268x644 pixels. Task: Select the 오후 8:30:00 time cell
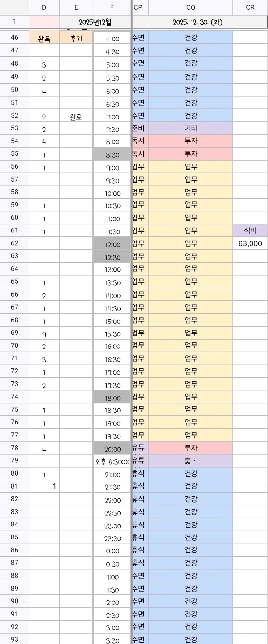click(112, 462)
